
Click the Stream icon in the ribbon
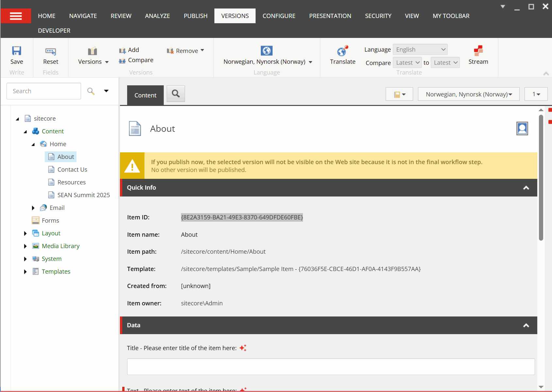[x=478, y=51]
